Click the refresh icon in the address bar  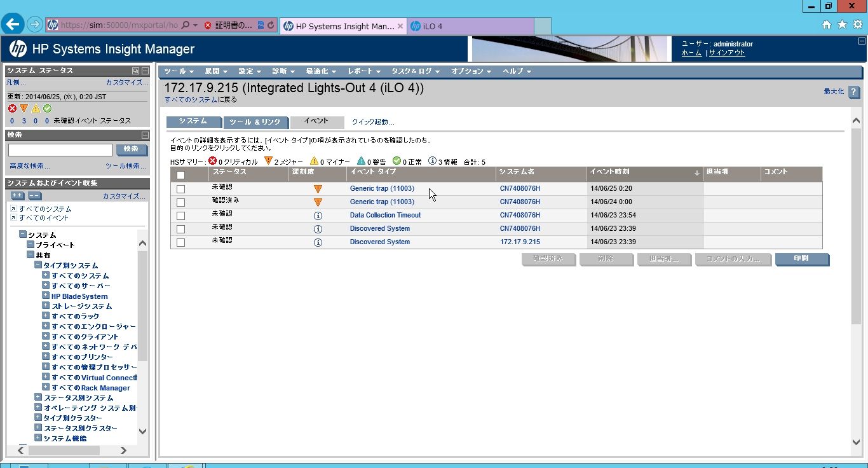pyautogui.click(x=271, y=25)
